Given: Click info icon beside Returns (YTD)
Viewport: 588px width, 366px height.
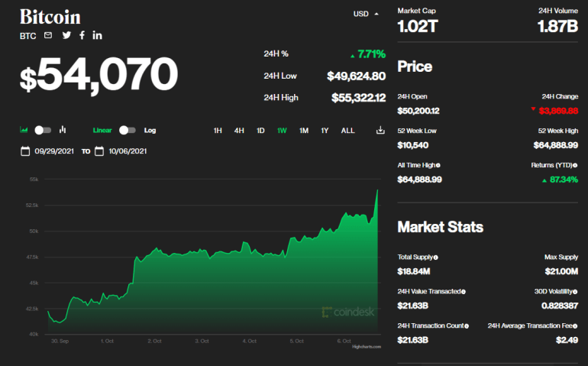Looking at the screenshot, I should click(575, 165).
